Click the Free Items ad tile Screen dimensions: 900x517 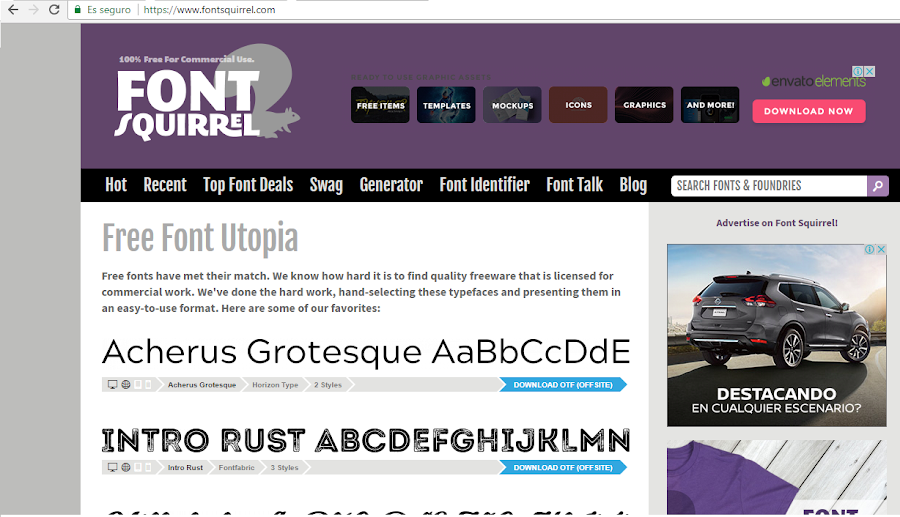coord(380,105)
